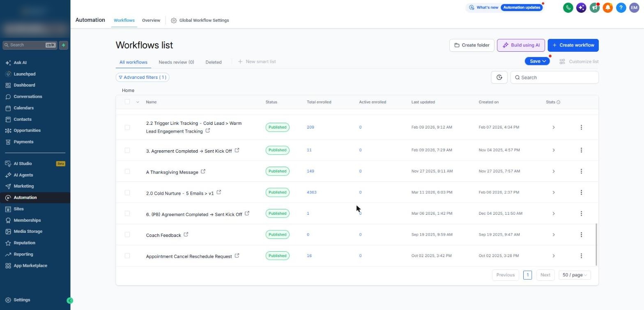Check the Coach Feedback row
644x310 pixels.
pos(127,234)
